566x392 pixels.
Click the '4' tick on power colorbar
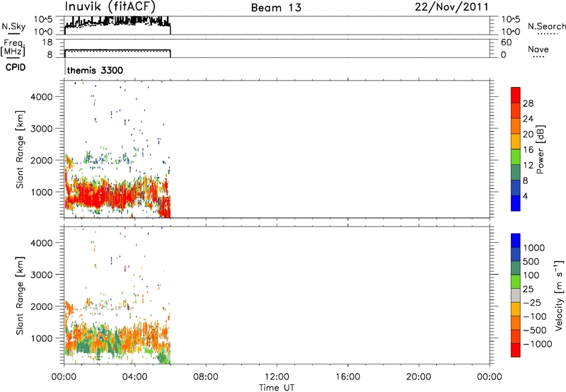point(526,196)
